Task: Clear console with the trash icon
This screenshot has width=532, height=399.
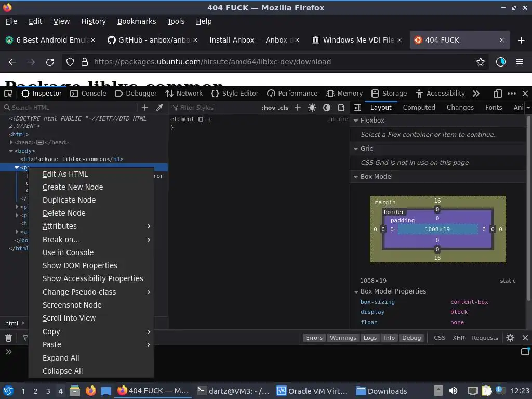Action: click(x=8, y=338)
